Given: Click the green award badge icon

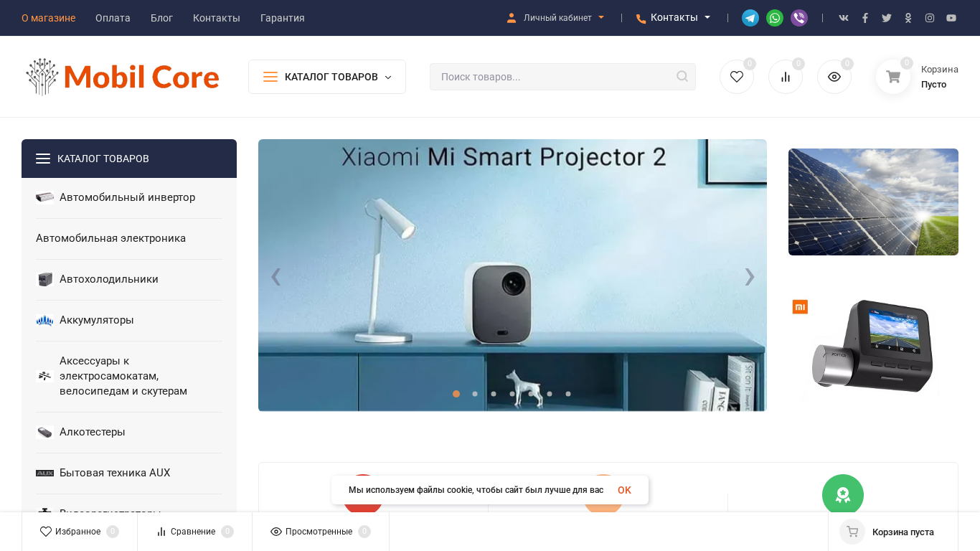Looking at the screenshot, I should [x=843, y=495].
